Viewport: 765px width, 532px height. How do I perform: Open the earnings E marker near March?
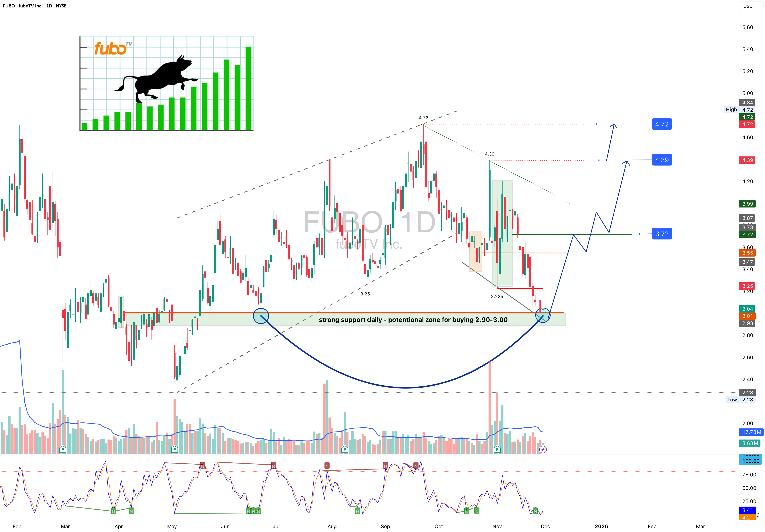coord(62,450)
